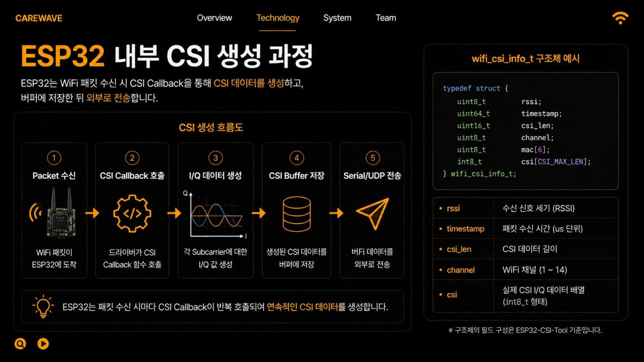Click the 'int8_t' type keyword
Image resolution: width=644 pixels, height=362 pixels.
[469, 162]
